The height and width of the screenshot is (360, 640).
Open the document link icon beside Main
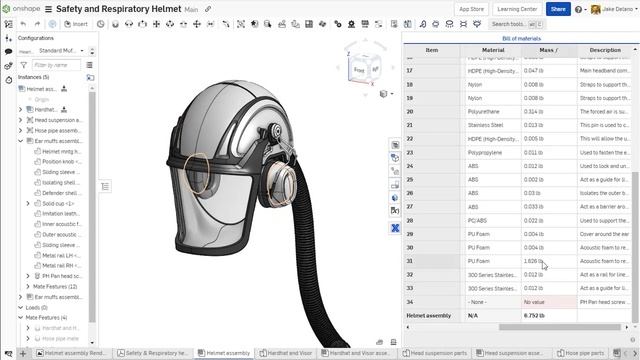[x=208, y=9]
